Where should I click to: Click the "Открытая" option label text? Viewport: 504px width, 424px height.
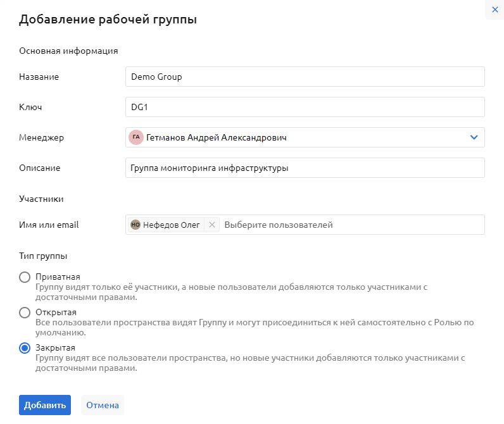[56, 313]
